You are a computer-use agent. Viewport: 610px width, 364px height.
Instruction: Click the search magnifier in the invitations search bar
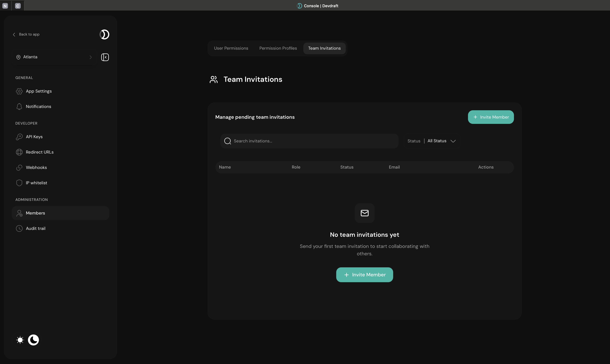coord(227,141)
